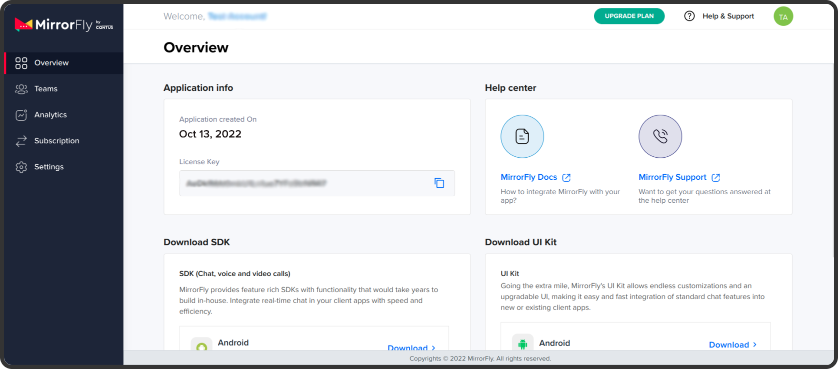The width and height of the screenshot is (838, 369).
Task: Open external link icon beside MirrorFly Docs
Action: 567,178
